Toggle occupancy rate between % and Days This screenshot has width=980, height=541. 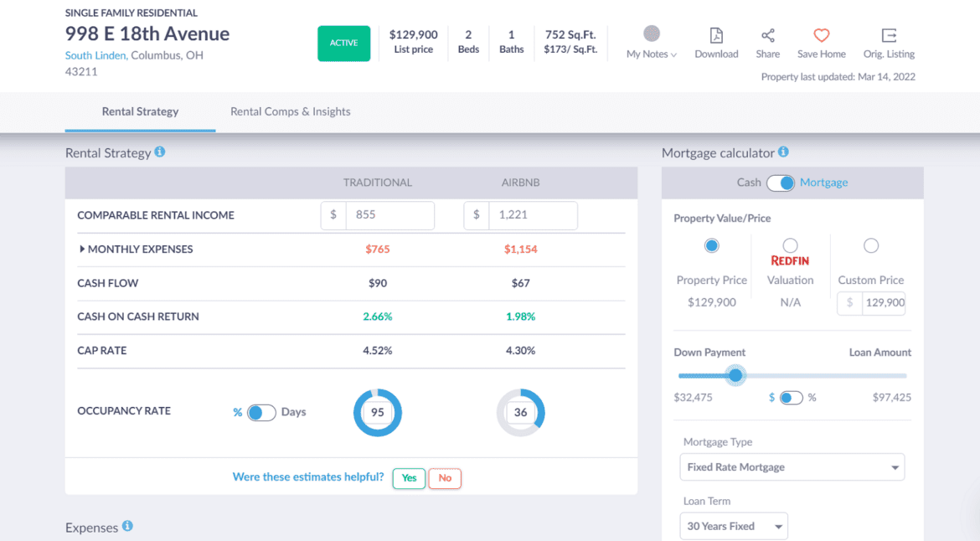[x=261, y=412]
